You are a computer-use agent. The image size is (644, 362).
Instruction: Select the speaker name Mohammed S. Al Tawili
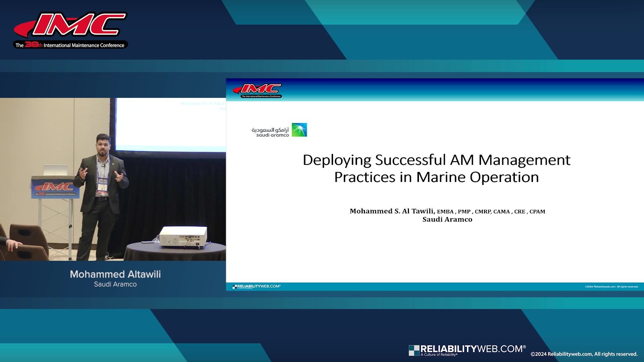click(x=392, y=212)
